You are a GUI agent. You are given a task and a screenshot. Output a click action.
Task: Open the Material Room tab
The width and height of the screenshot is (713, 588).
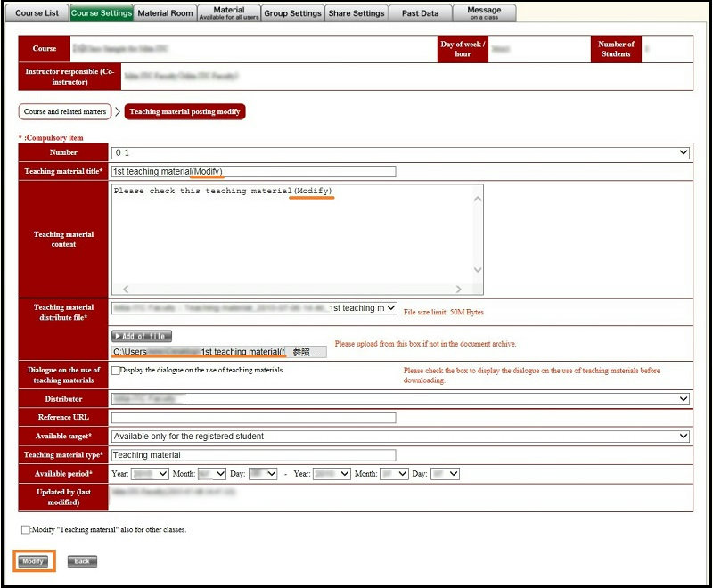coord(166,13)
